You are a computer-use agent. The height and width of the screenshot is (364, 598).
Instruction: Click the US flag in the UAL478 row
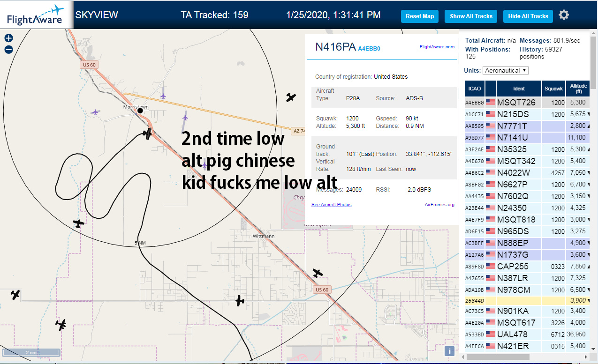(491, 334)
